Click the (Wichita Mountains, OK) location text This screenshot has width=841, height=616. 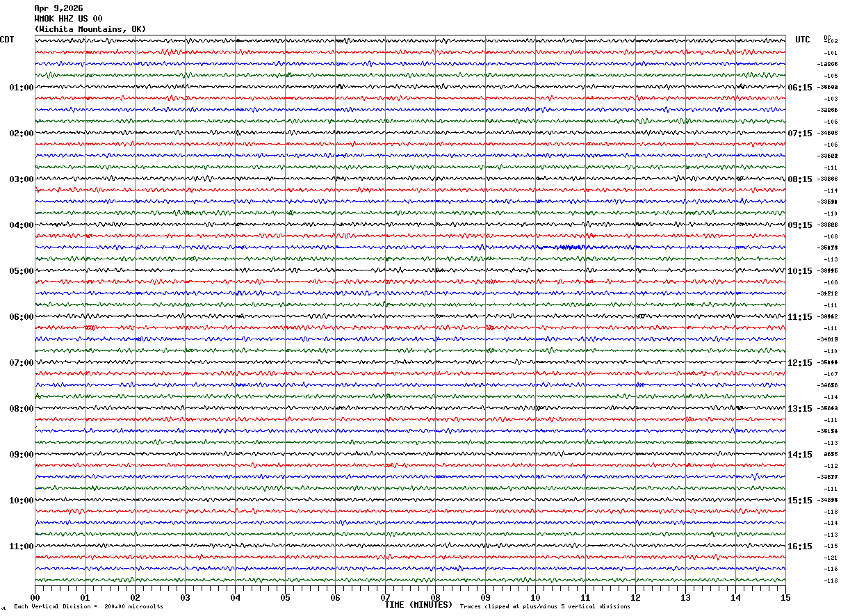pyautogui.click(x=90, y=29)
